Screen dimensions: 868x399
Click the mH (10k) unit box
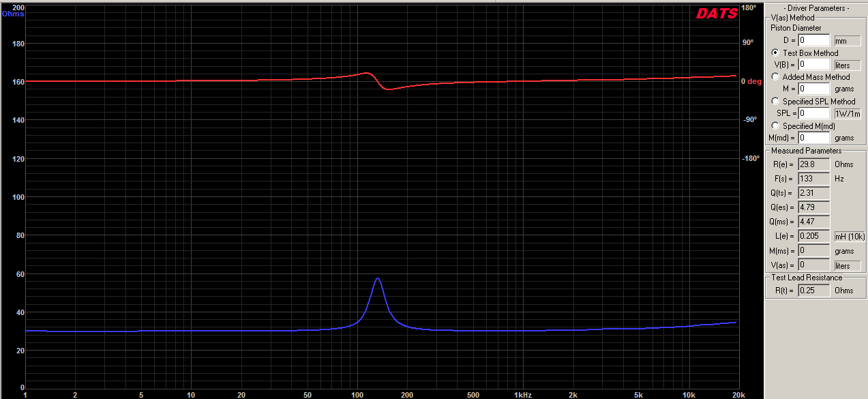pyautogui.click(x=850, y=237)
